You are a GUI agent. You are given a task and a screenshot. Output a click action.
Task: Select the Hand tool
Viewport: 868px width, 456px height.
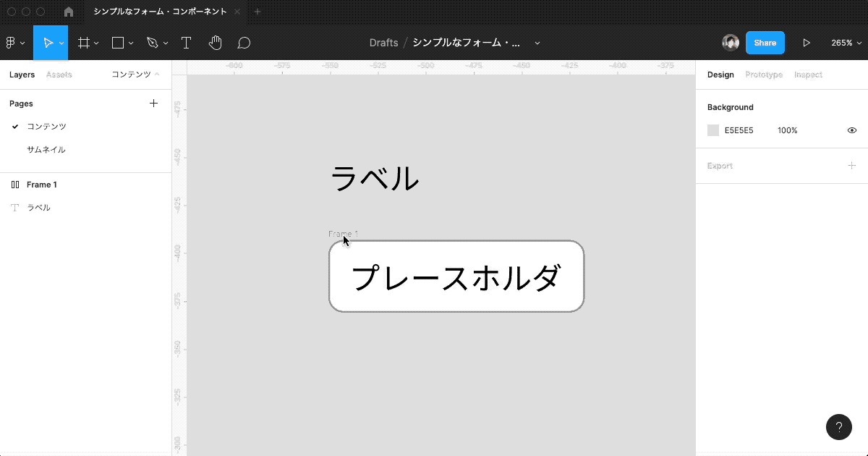[x=215, y=43]
